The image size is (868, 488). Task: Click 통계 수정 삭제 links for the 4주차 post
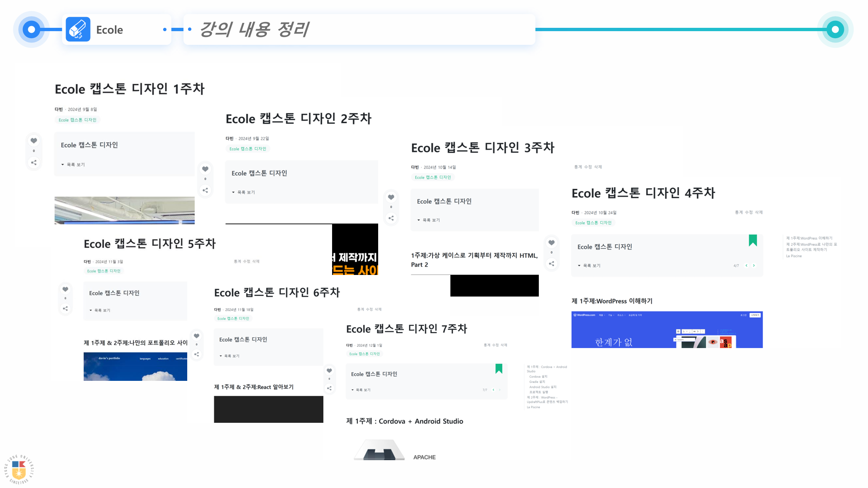click(748, 212)
